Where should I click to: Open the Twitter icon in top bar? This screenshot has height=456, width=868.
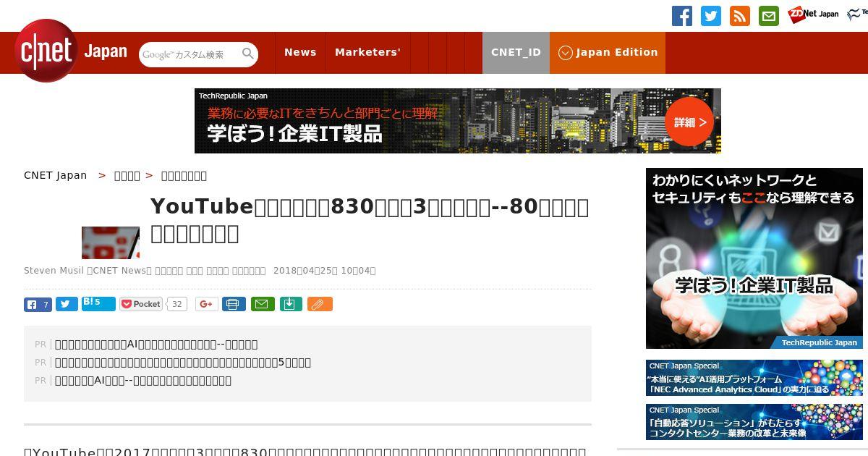[711, 16]
